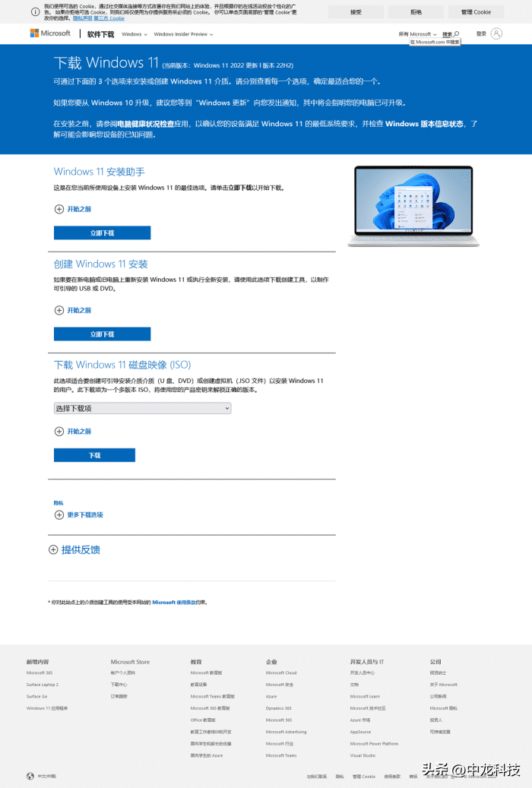Open footer link Microsoft Learn
Viewport: 532px width, 788px height.
[365, 697]
